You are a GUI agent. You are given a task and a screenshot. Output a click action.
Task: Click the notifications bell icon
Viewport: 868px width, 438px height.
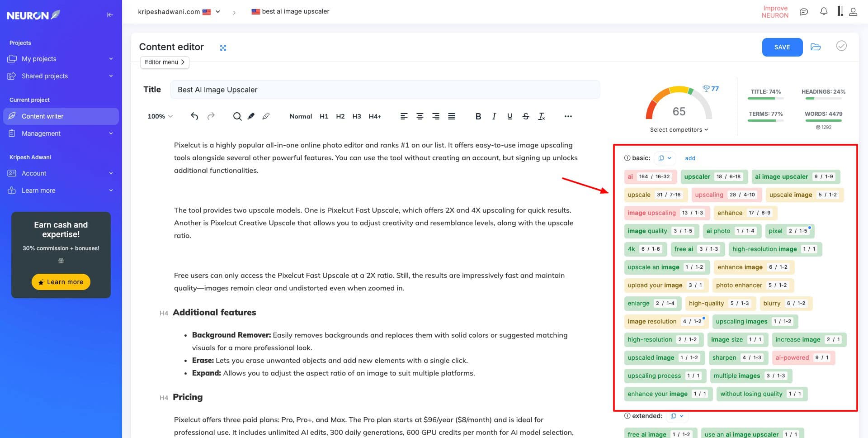point(824,12)
